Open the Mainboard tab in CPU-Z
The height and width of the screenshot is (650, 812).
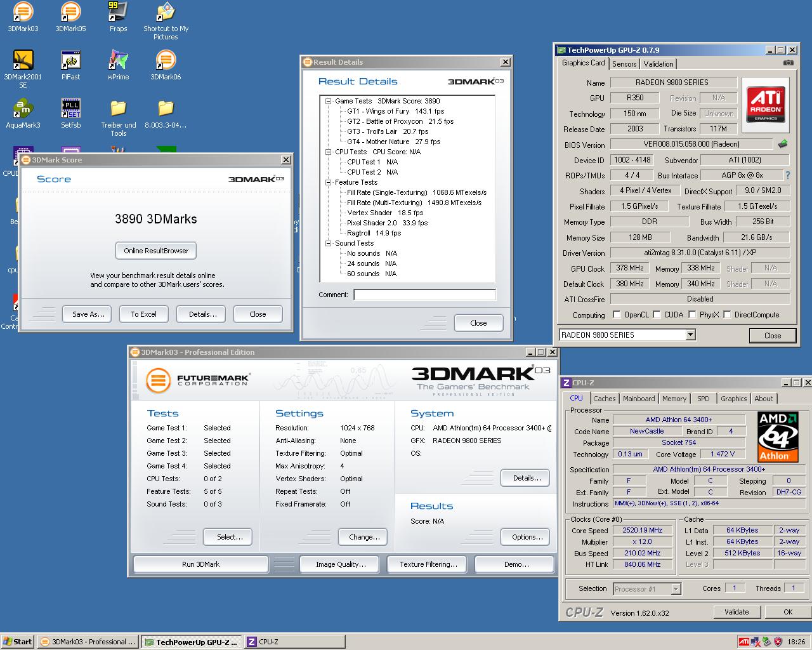pos(639,399)
